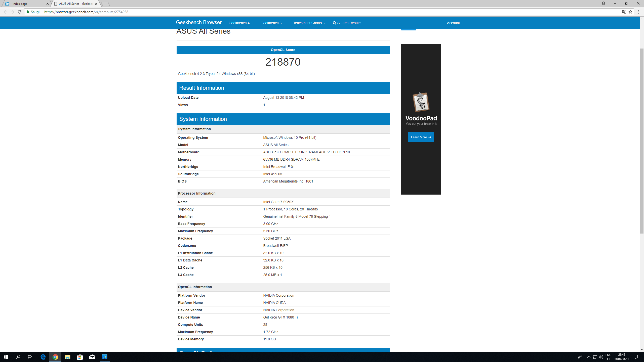Select the Socket 2011 LGA package value

277,238
